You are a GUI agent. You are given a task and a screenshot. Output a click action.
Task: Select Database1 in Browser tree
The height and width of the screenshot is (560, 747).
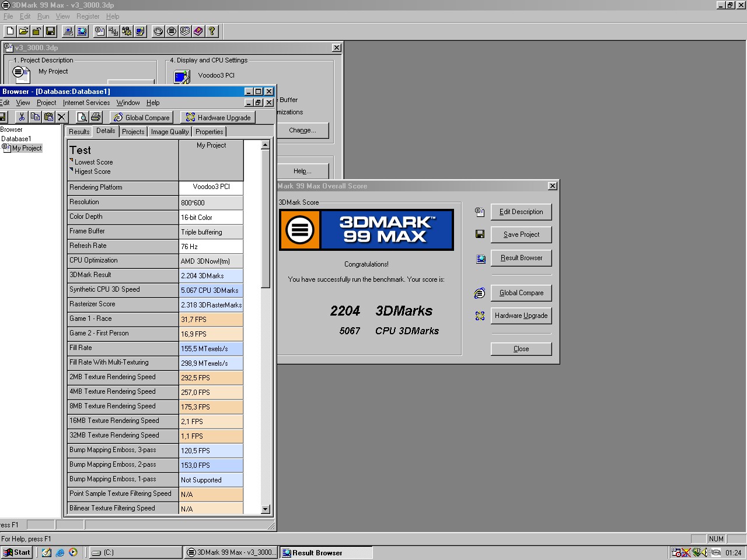(16, 139)
